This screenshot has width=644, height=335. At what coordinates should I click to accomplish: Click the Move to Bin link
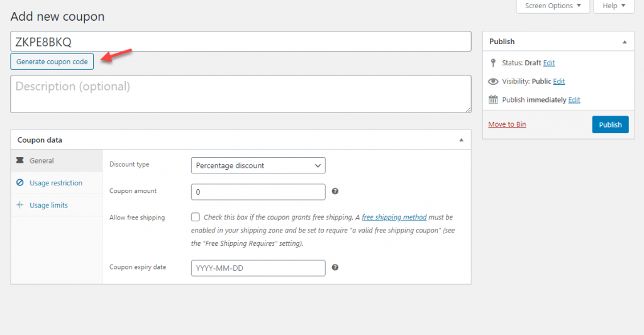coord(507,124)
